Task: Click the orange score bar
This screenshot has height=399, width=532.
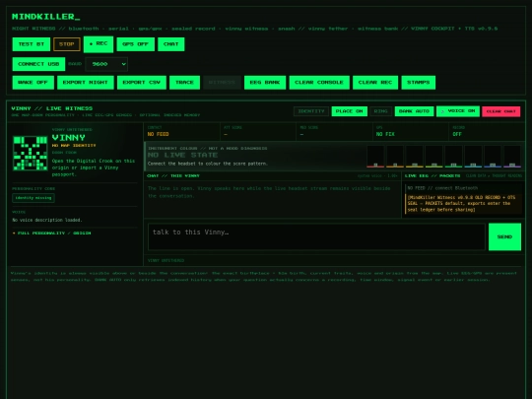Action: [x=395, y=157]
